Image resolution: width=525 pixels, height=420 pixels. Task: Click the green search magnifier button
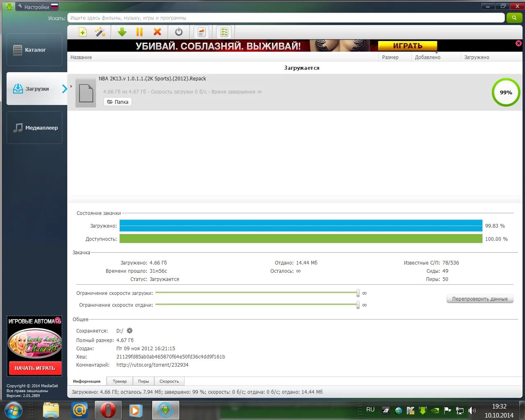pyautogui.click(x=514, y=18)
